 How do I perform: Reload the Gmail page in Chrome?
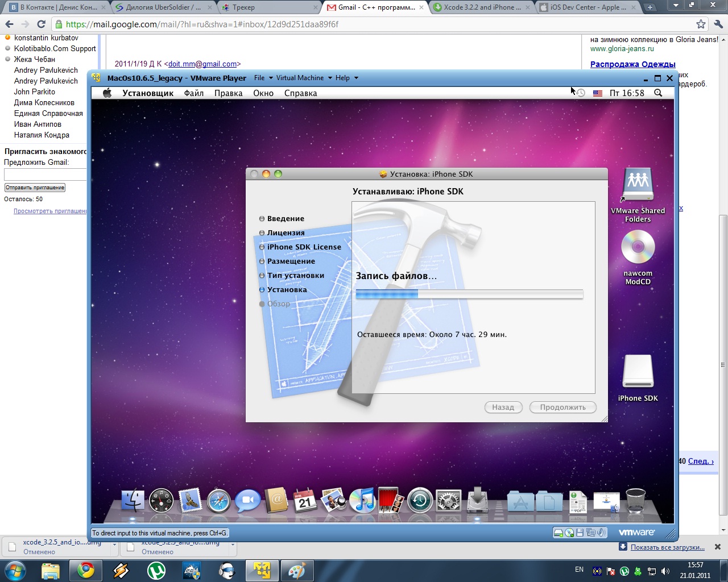(x=41, y=24)
